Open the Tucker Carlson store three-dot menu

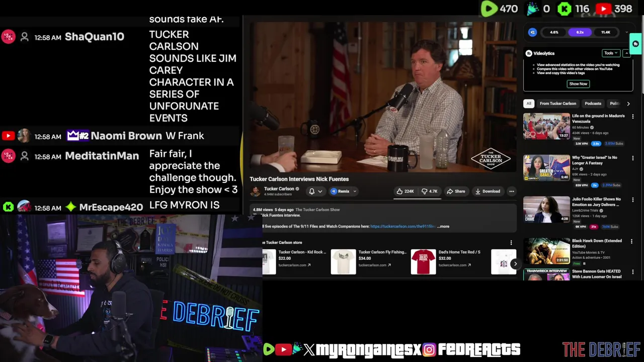pos(511,243)
